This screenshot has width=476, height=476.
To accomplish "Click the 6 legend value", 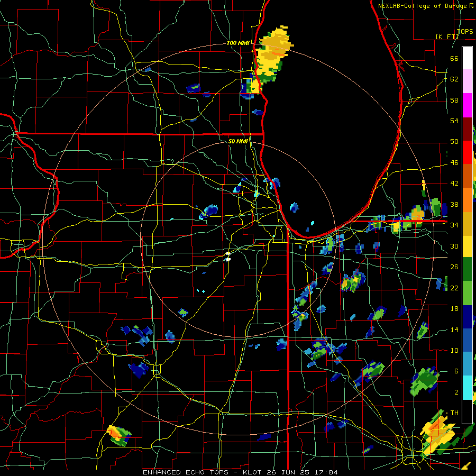I will coord(456,371).
